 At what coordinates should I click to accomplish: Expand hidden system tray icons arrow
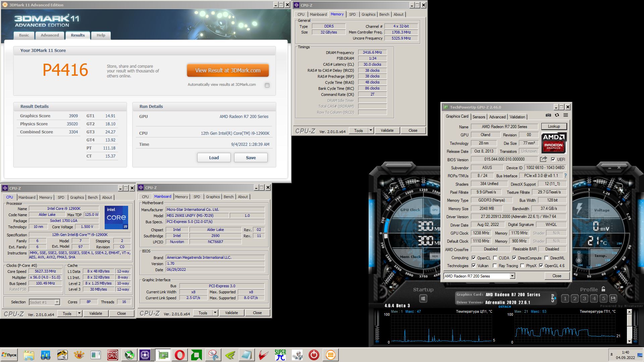tap(611, 355)
